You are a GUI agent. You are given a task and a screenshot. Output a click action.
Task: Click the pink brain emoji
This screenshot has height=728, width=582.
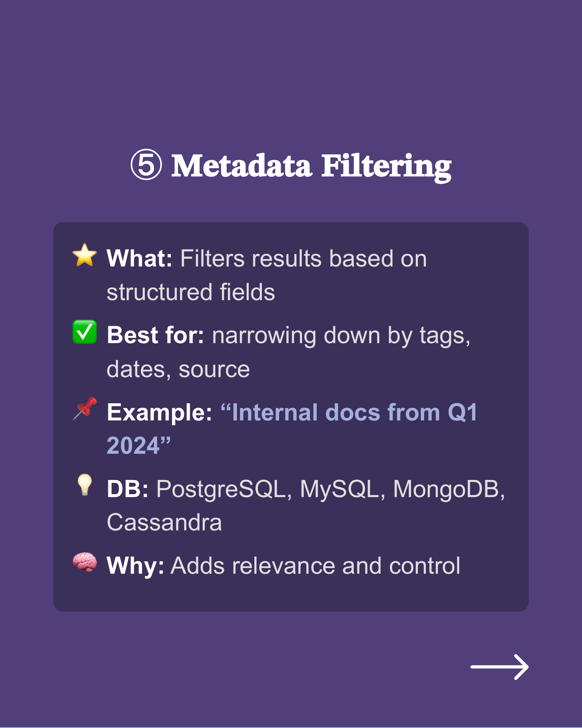tap(84, 562)
